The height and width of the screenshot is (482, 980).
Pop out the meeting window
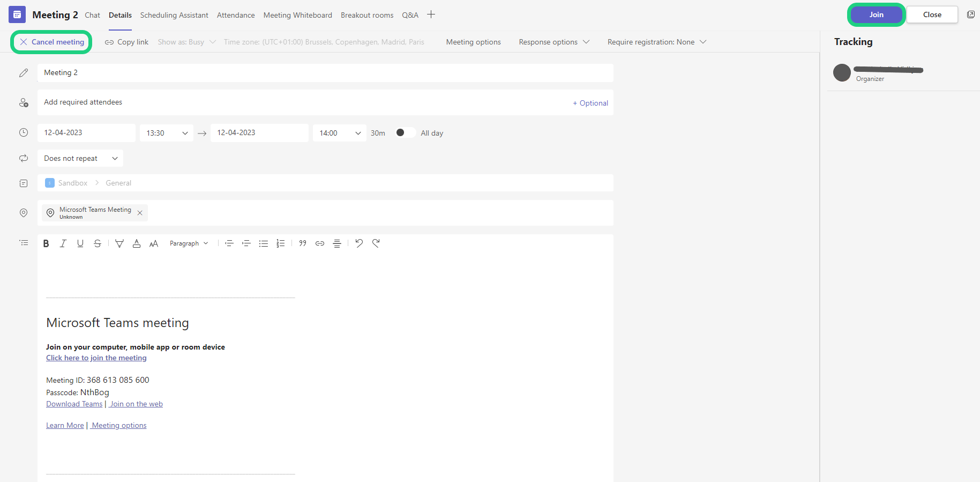pyautogui.click(x=970, y=14)
